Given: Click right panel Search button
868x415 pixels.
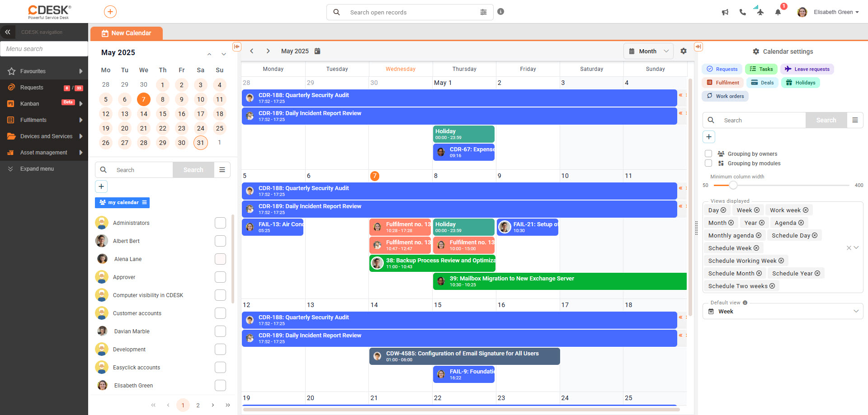Looking at the screenshot, I should [826, 120].
